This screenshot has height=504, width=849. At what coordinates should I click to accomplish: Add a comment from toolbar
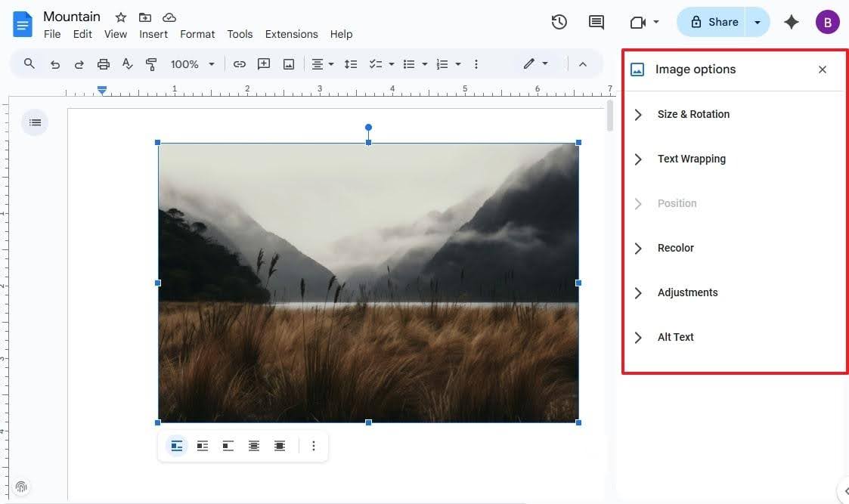click(264, 64)
